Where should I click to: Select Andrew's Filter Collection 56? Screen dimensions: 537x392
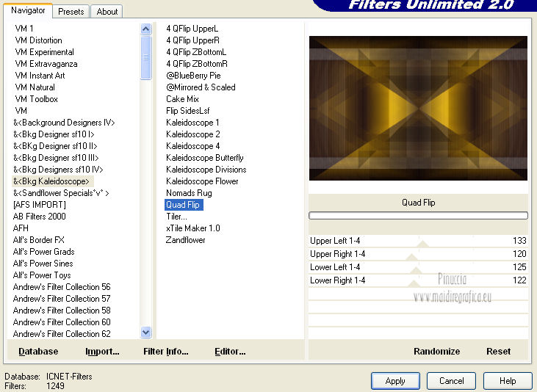tap(62, 287)
